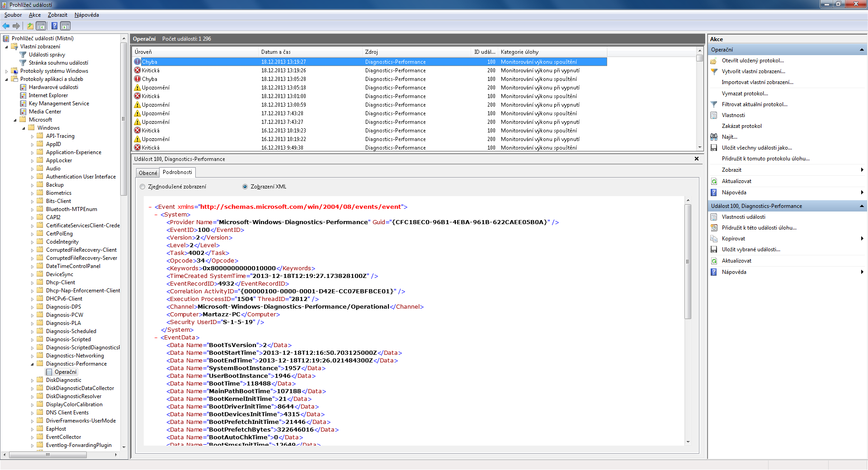Select the Zjednodušené zobrazení radio button

[x=143, y=187]
